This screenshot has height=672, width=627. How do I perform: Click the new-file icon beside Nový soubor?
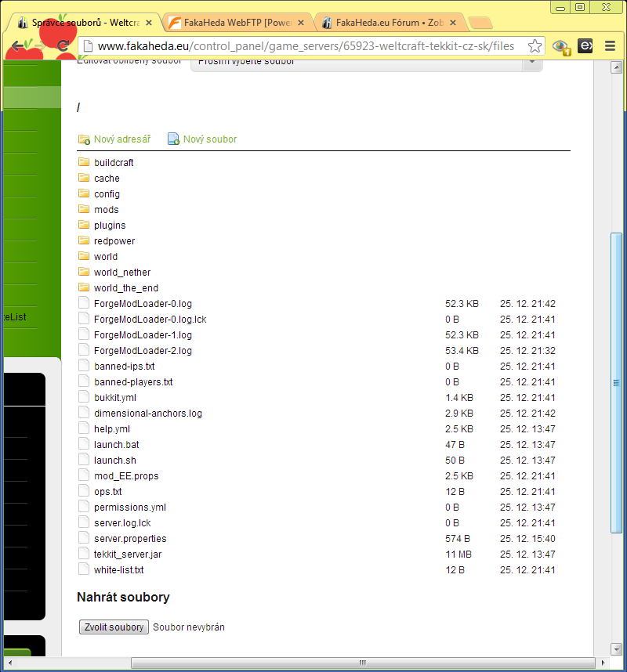tap(173, 139)
